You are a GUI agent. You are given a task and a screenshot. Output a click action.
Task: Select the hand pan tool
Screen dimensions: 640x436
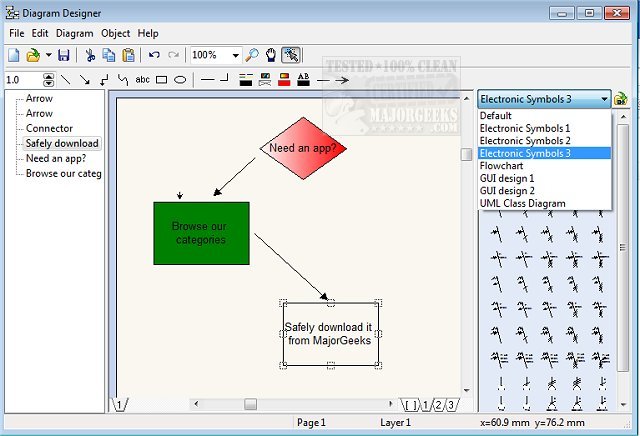pos(271,55)
